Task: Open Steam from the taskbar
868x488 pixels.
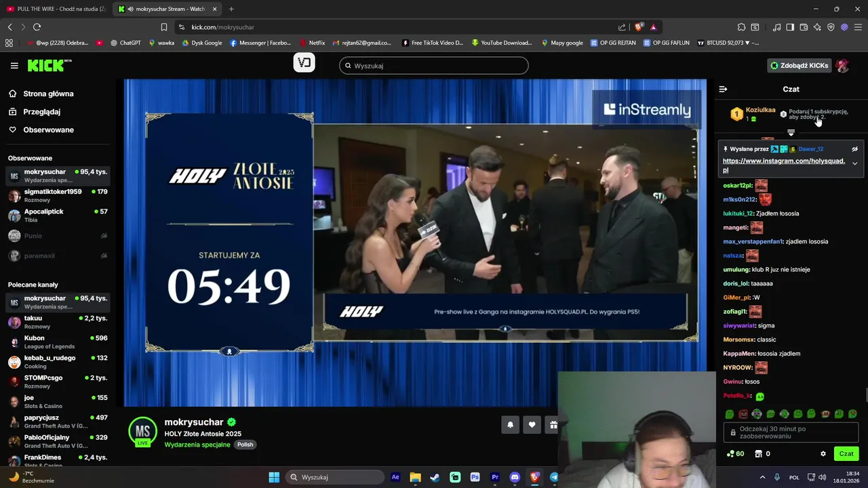Action: (435, 477)
